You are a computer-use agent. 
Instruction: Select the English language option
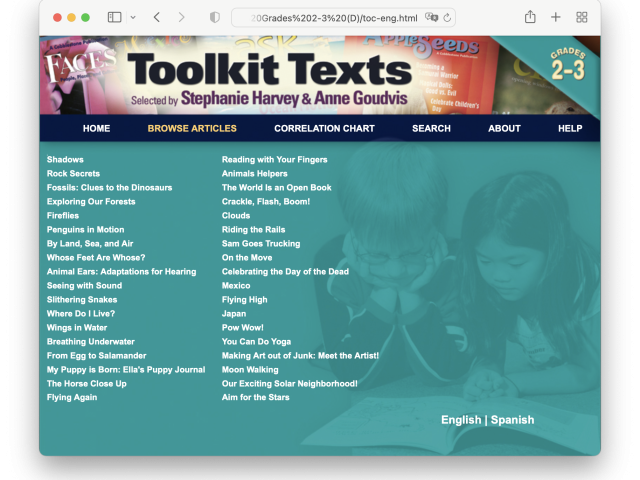coord(461,420)
